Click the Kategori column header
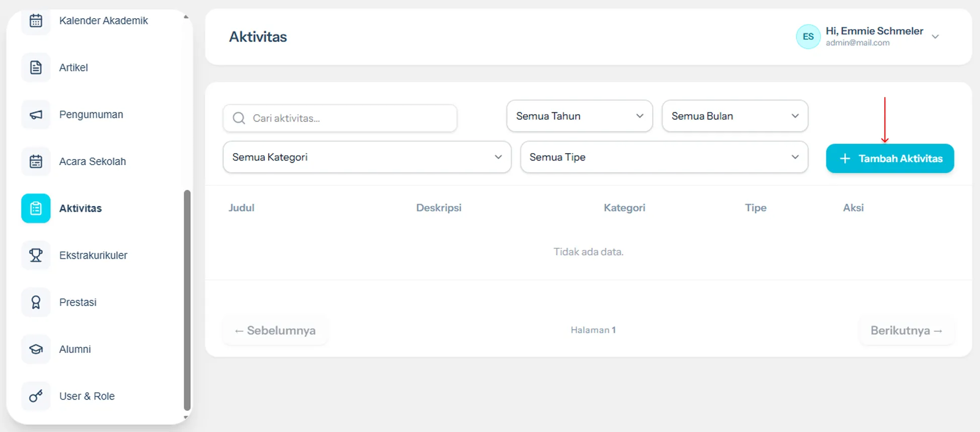 [624, 208]
